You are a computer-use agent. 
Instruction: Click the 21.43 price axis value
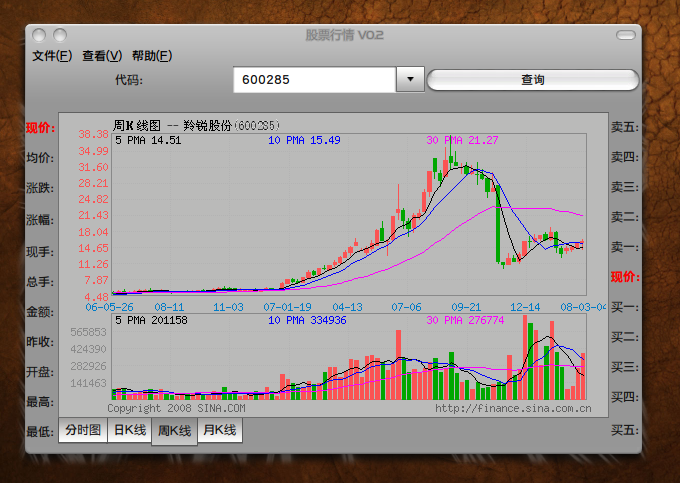pyautogui.click(x=93, y=215)
